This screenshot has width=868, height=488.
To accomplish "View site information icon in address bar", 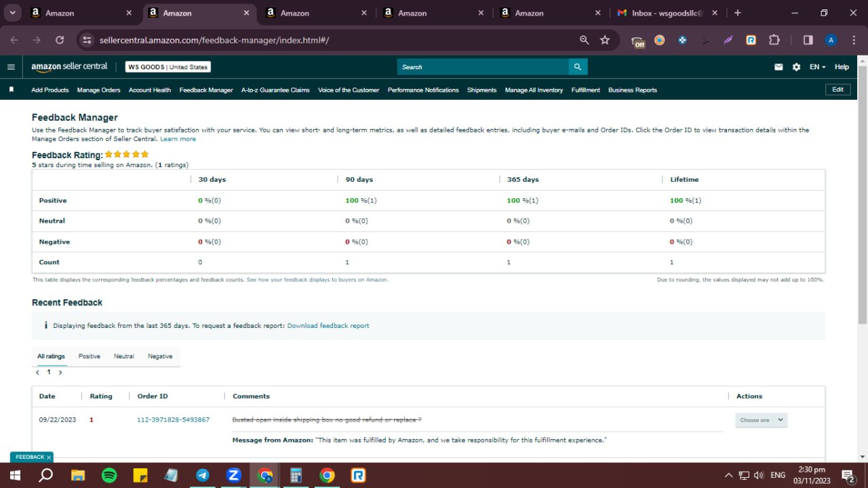I will (86, 40).
